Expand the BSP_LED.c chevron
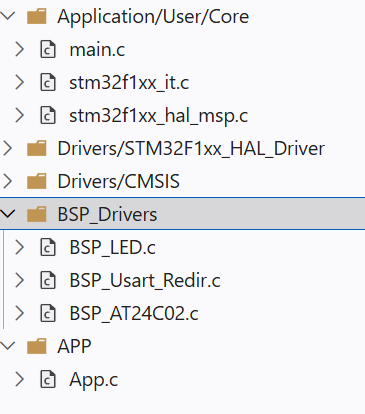 coord(20,247)
